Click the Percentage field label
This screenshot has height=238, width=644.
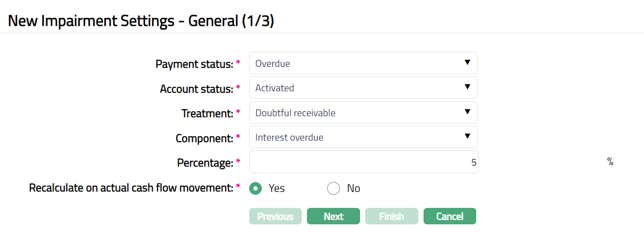205,163
